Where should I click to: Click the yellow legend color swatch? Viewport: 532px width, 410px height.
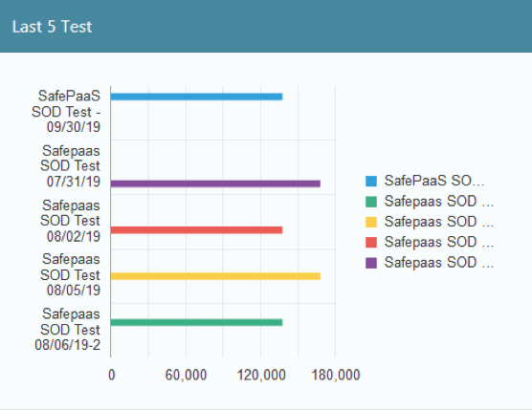pos(371,222)
